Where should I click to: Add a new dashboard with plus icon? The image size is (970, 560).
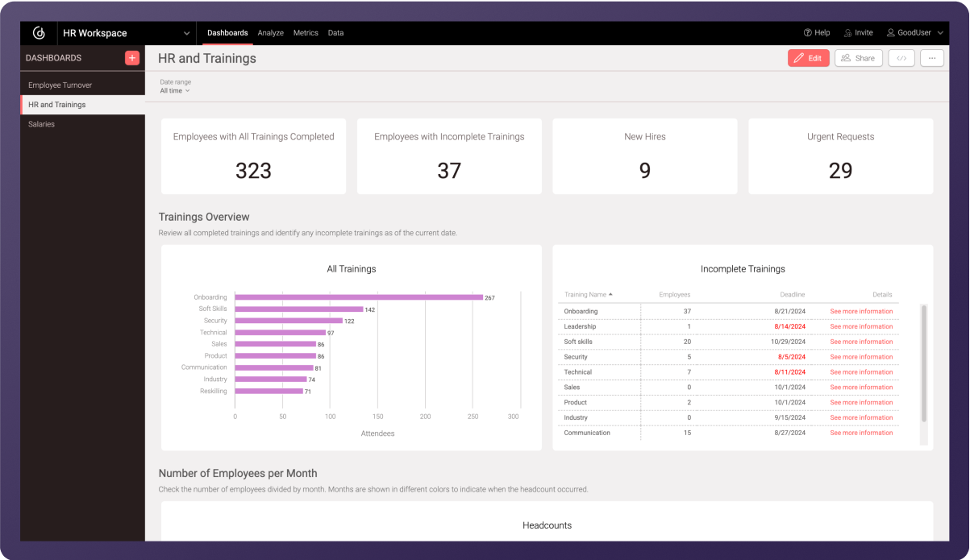(x=132, y=58)
